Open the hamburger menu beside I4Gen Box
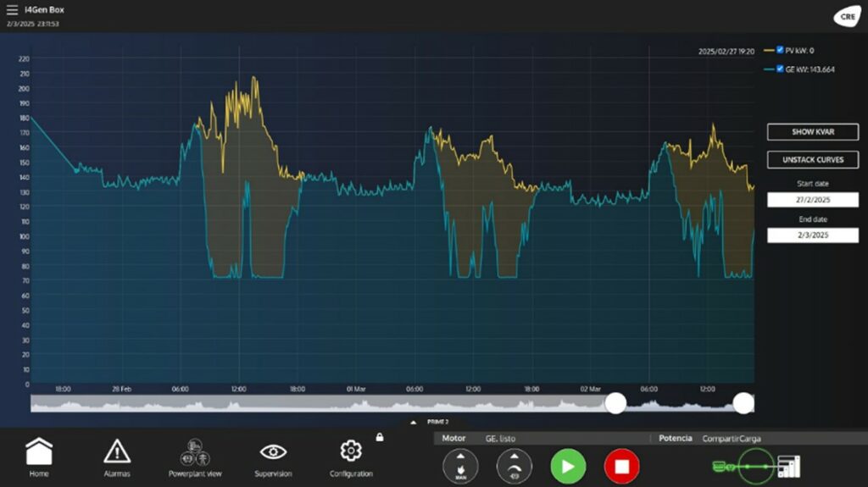This screenshot has width=868, height=487. (12, 10)
